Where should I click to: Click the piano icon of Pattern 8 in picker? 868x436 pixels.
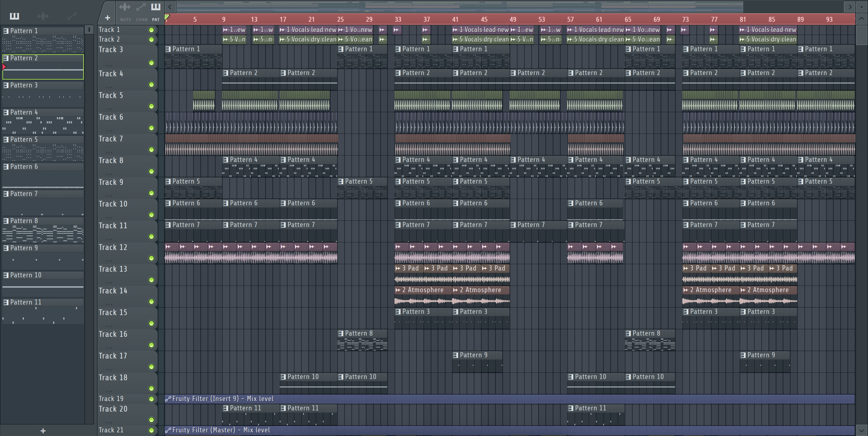click(x=6, y=221)
